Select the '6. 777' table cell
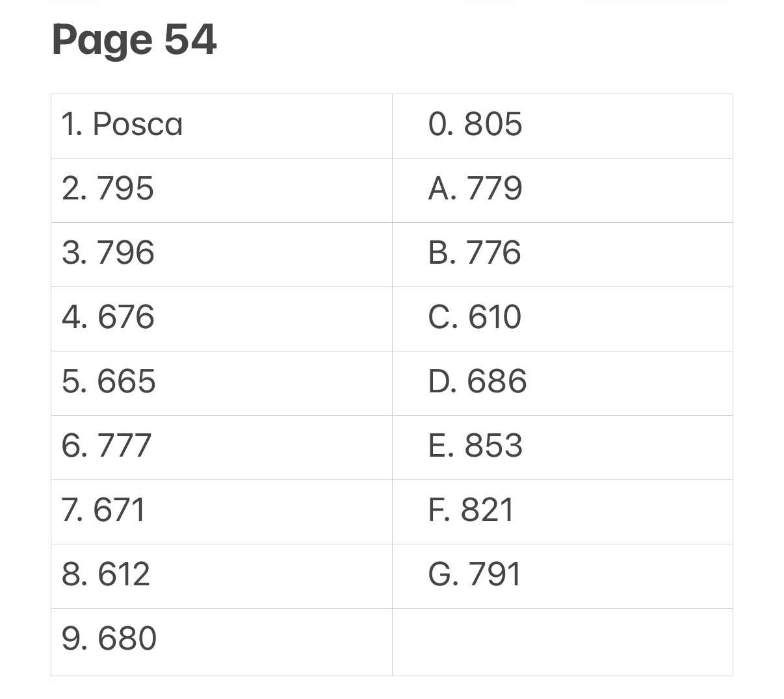Viewport: 784px width, 699px height. pyautogui.click(x=222, y=448)
